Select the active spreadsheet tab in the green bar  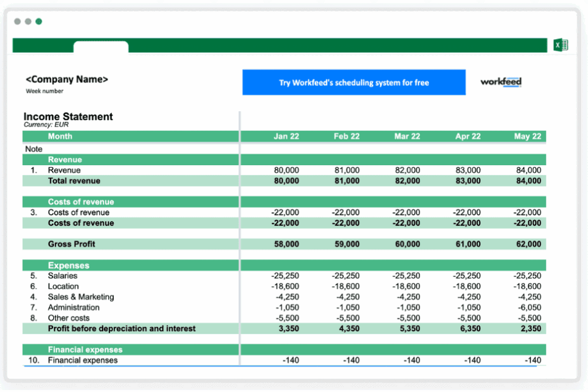pyautogui.click(x=101, y=46)
